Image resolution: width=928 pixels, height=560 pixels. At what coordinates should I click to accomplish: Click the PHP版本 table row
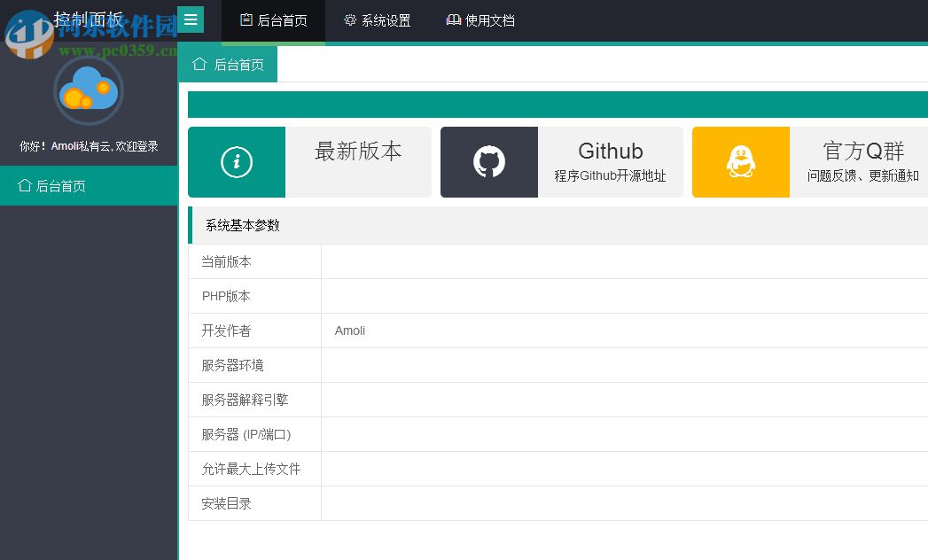tap(225, 296)
